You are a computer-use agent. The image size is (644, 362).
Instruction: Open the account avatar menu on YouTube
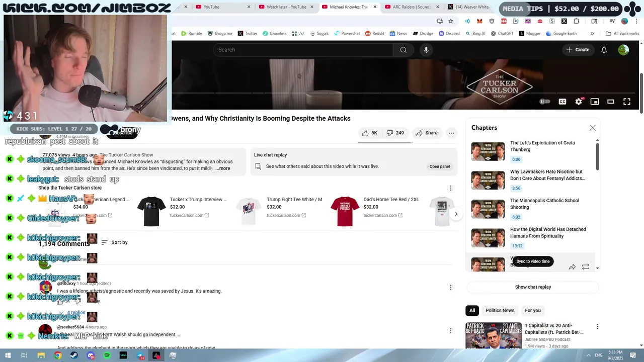click(623, 50)
